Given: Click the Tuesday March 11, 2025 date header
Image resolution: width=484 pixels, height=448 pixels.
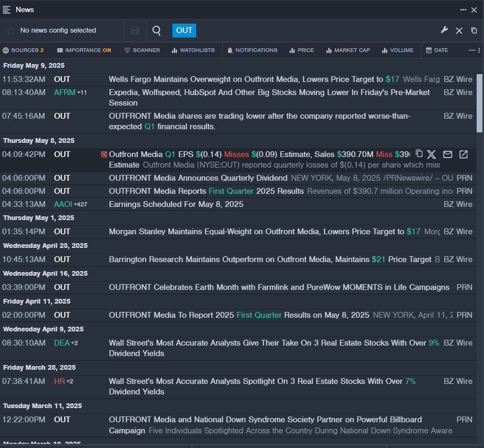Looking at the screenshot, I should click(x=43, y=406).
